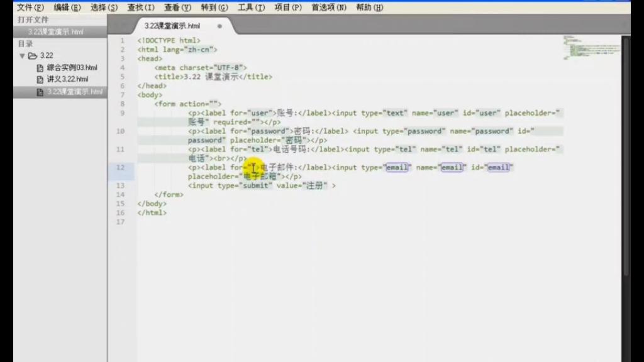
Task: Open the 查找(I) menu
Action: point(141,8)
